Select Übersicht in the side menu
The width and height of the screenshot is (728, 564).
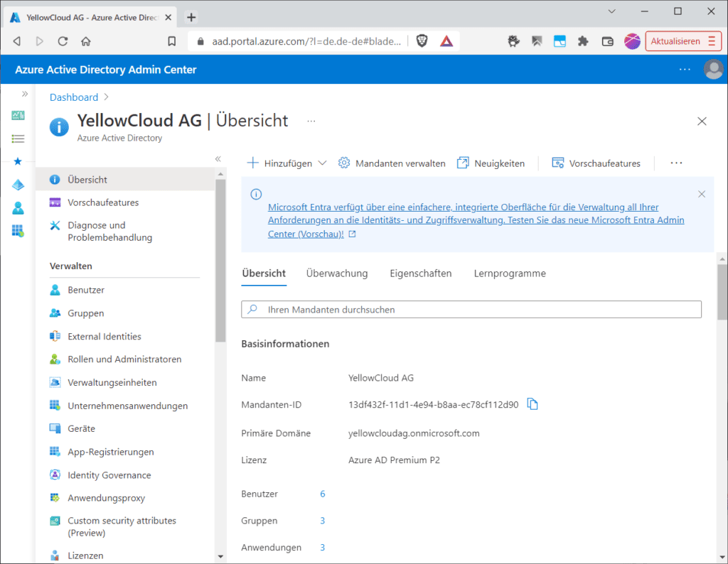(x=125, y=180)
